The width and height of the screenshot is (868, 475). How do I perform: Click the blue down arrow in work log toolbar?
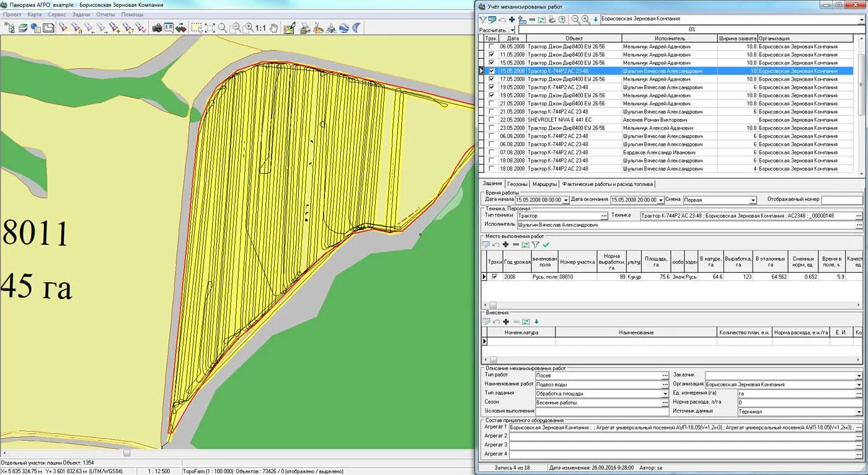[596, 20]
